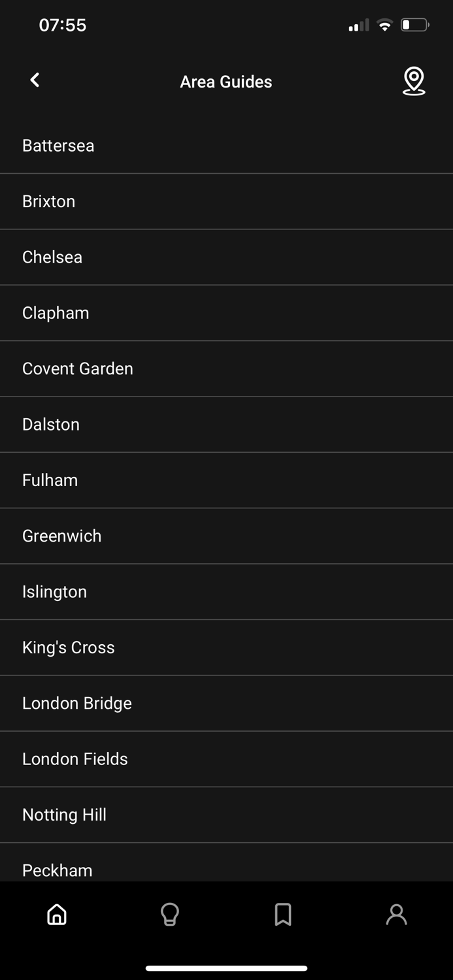
Task: Tap the back chevron to leave Area Guides
Action: 34,80
